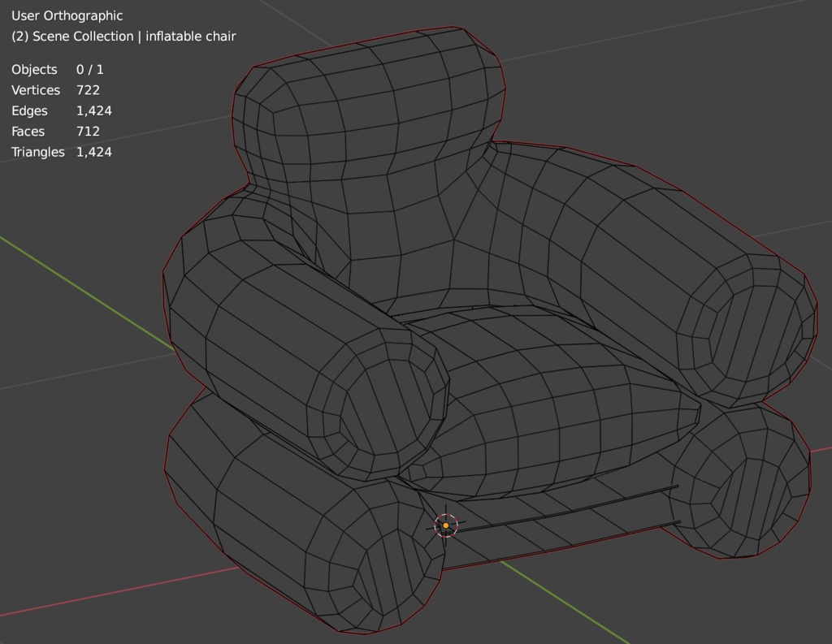Click the "0 / 1" objects count value
The width and height of the screenshot is (832, 644).
(89, 70)
